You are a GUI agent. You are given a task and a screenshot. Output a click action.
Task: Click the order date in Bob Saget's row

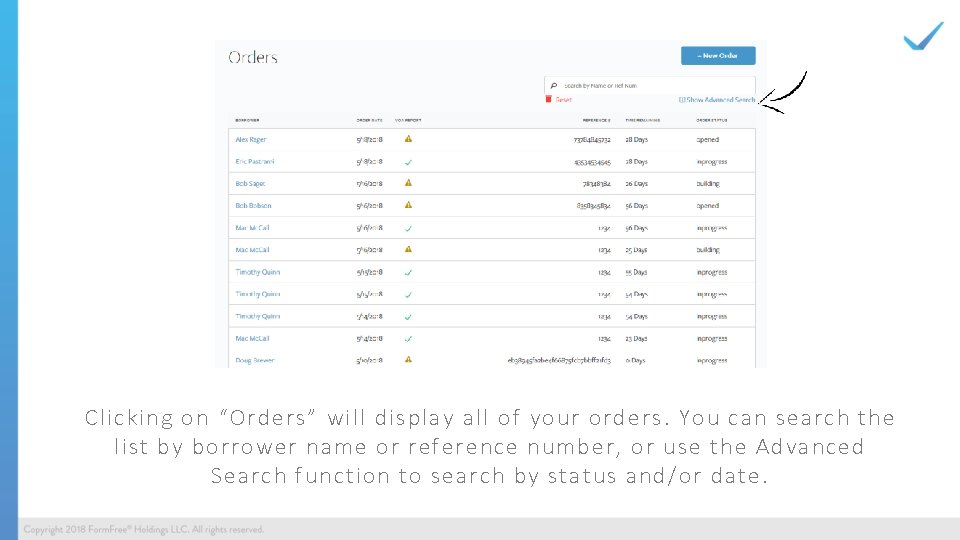369,184
